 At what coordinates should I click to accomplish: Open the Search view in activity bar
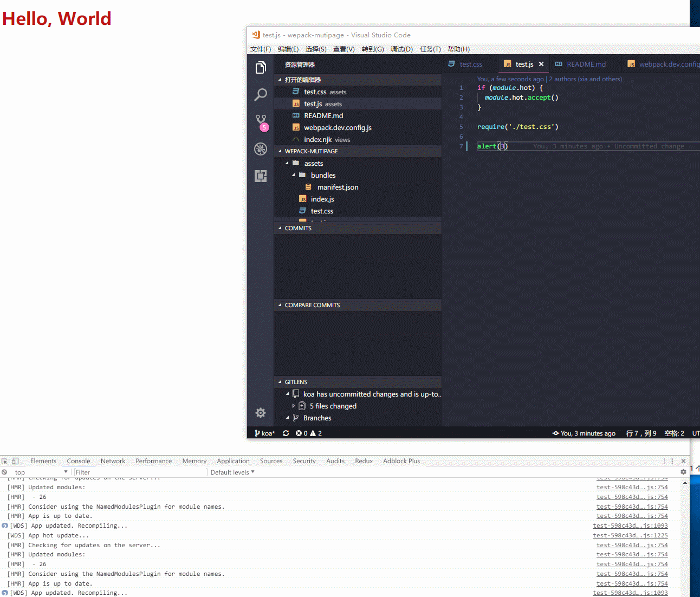[261, 95]
